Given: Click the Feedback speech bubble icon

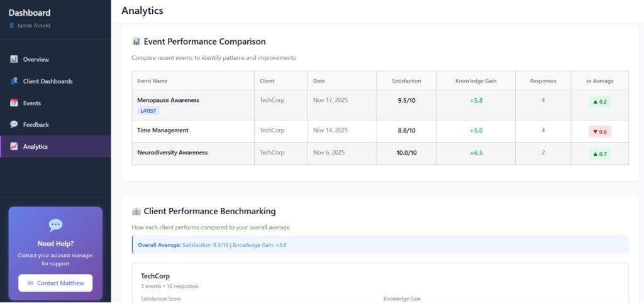Looking at the screenshot, I should (x=14, y=125).
